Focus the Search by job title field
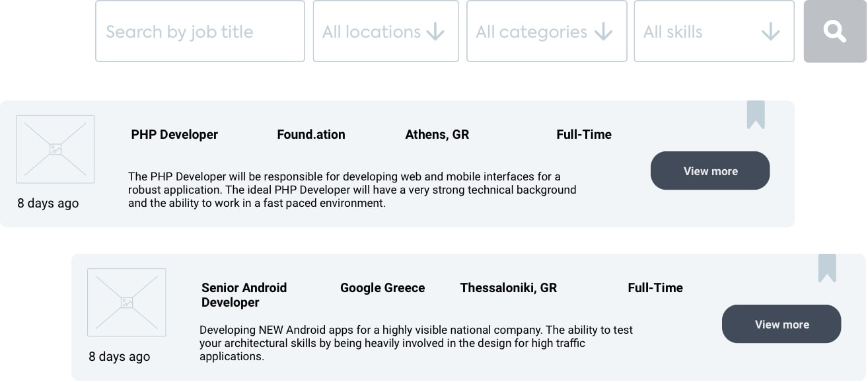This screenshot has width=868, height=382. (200, 31)
